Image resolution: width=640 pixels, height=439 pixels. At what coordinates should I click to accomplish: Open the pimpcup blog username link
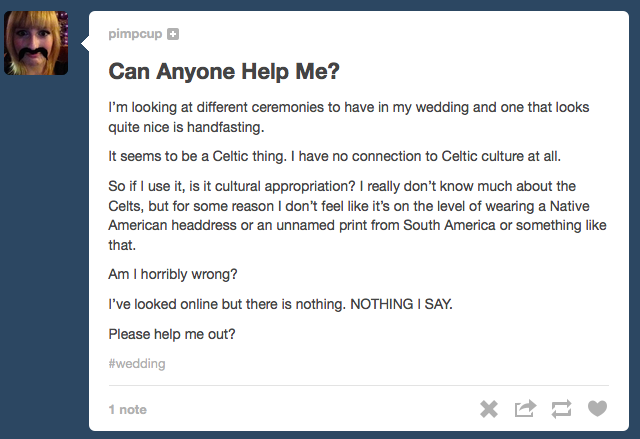coord(135,34)
